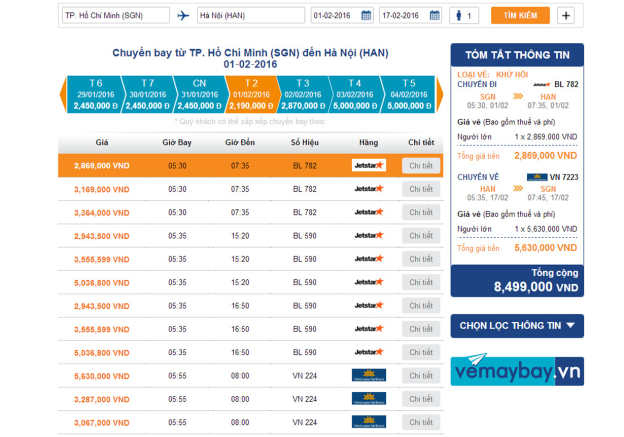
Task: Click the Jetstar logo on flight BL 782 first row
Action: pos(368,165)
